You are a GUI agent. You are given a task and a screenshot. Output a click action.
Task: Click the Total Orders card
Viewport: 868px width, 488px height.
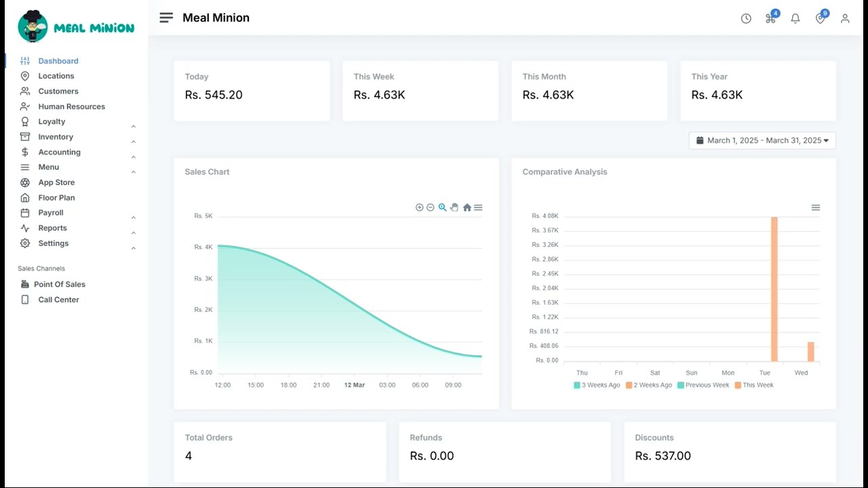279,452
